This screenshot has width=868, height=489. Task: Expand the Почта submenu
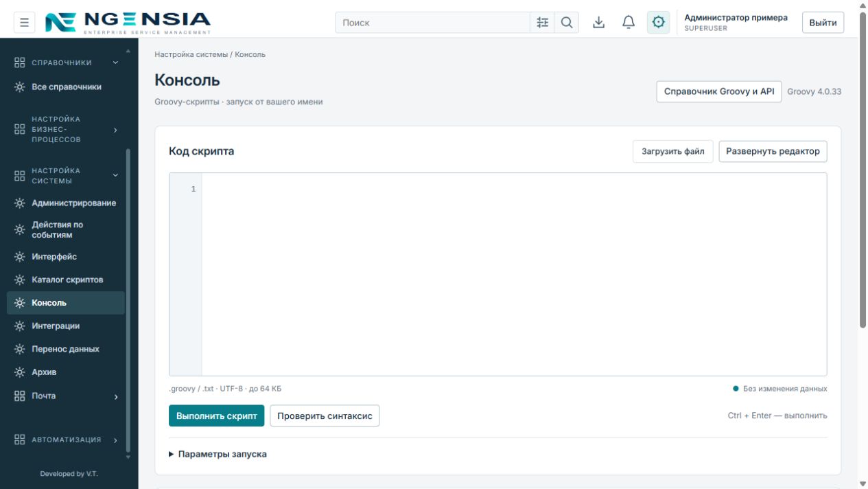(66, 396)
